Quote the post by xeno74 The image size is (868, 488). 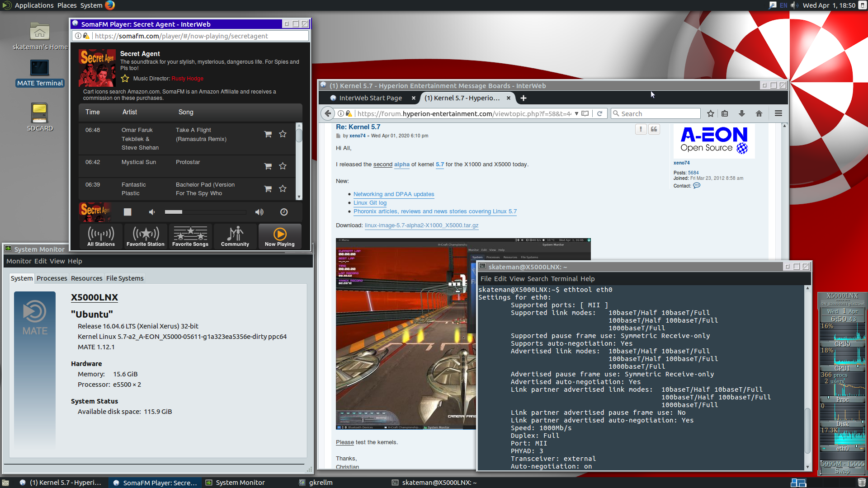(x=654, y=129)
